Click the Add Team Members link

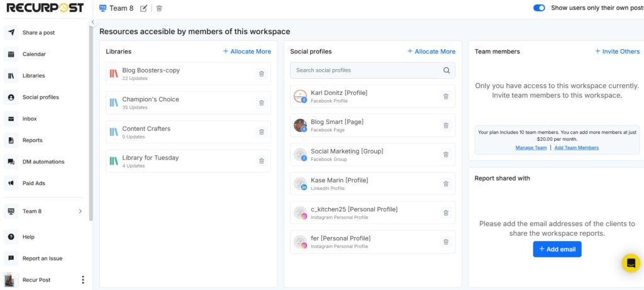coord(576,147)
